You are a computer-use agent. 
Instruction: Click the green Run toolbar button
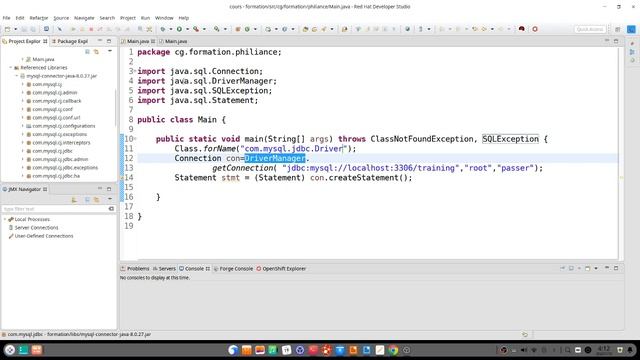coord(179,29)
